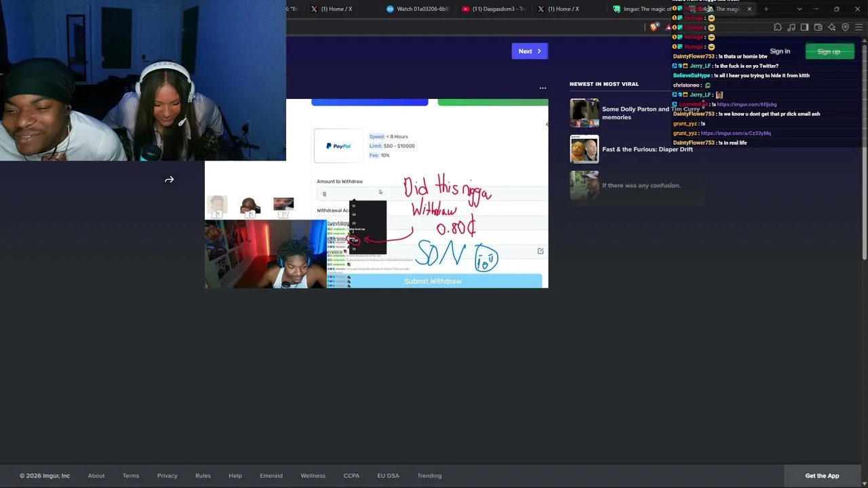Switch to the 'Watch 01a03206' tab
This screenshot has height=488, width=868.
[417, 9]
